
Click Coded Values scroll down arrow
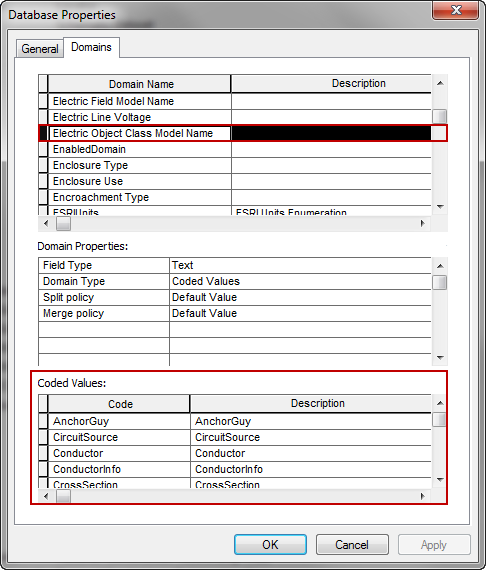coord(440,480)
